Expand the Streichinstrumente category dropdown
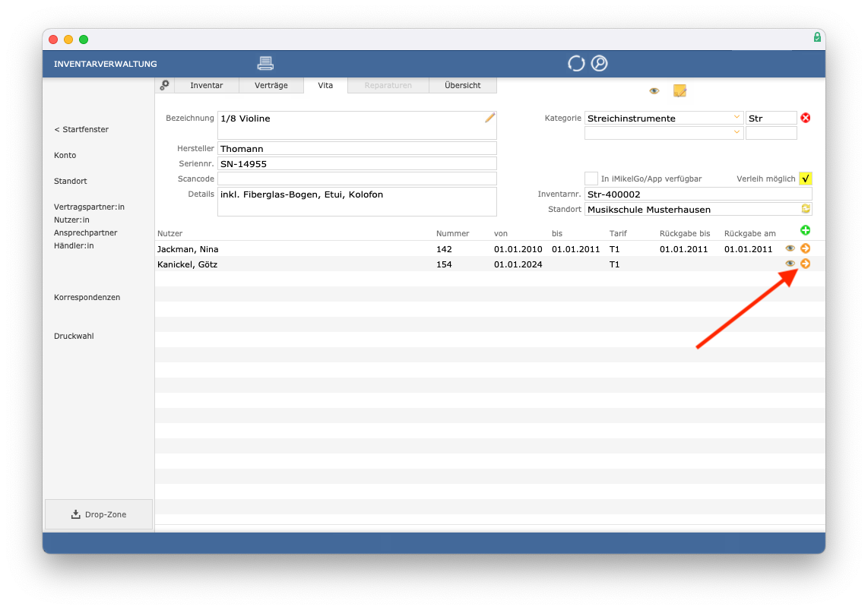This screenshot has width=868, height=610. [x=737, y=117]
